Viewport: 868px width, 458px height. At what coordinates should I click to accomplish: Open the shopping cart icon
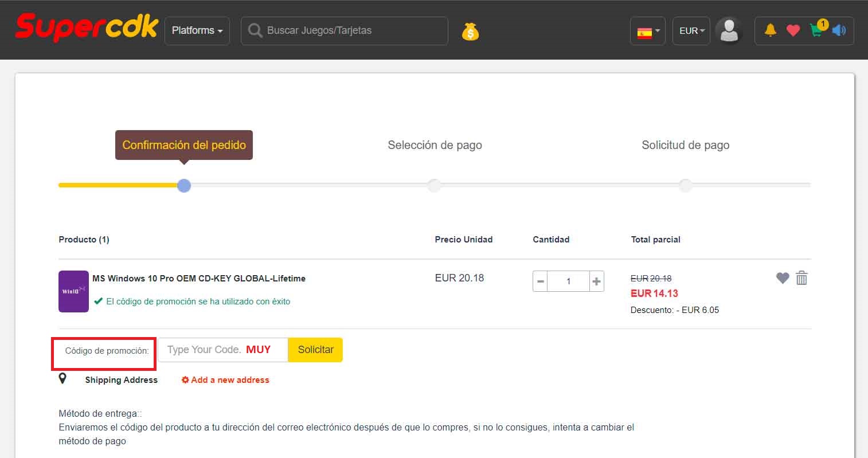[816, 30]
